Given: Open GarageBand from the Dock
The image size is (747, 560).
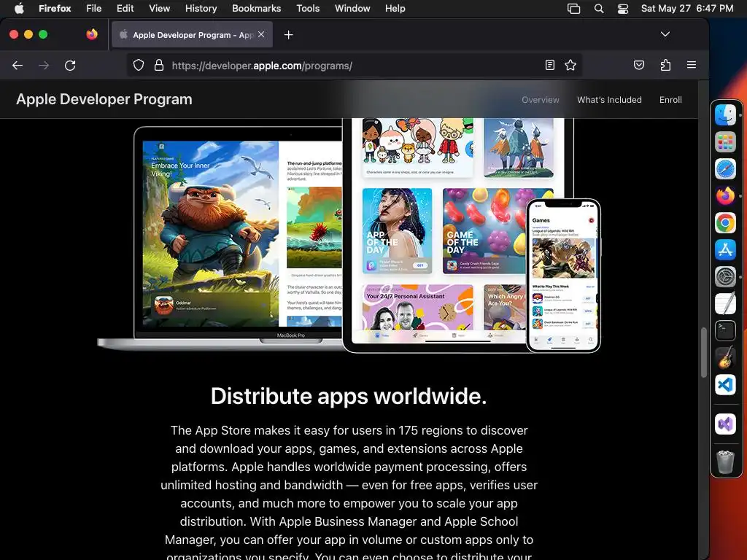Looking at the screenshot, I should (725, 357).
